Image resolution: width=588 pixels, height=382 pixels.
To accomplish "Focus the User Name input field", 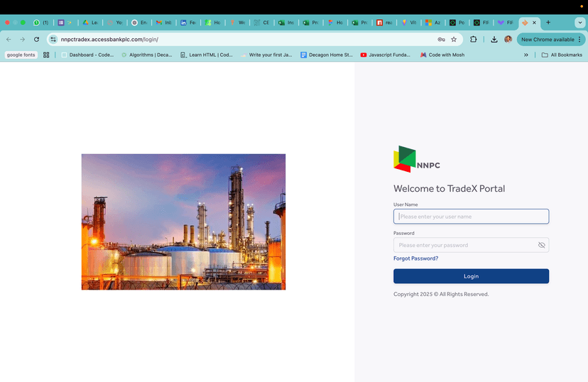I will [471, 217].
